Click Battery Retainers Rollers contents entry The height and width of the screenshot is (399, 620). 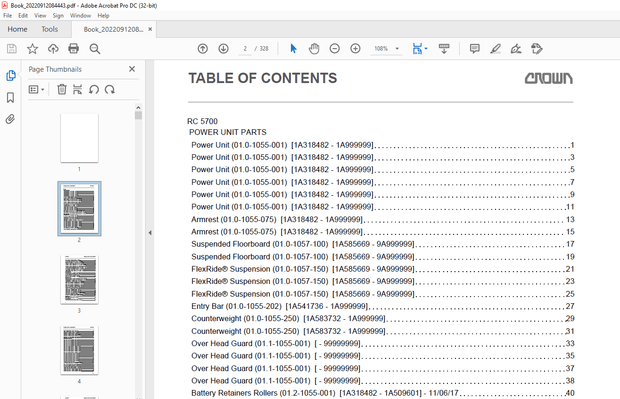coord(382,393)
